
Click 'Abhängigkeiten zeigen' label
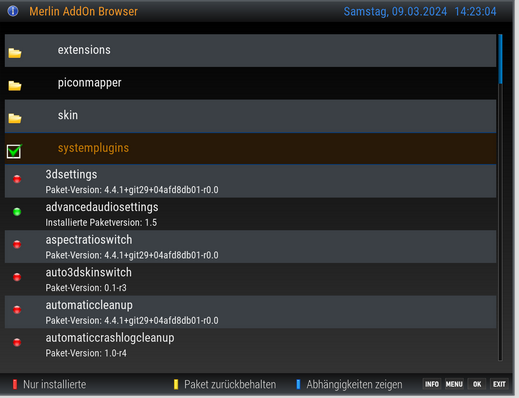(x=354, y=385)
